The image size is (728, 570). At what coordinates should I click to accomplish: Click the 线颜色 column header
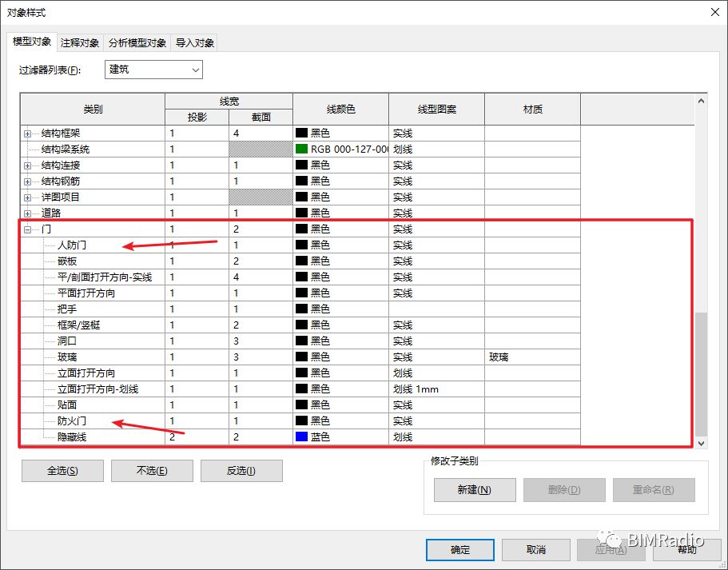tap(340, 110)
